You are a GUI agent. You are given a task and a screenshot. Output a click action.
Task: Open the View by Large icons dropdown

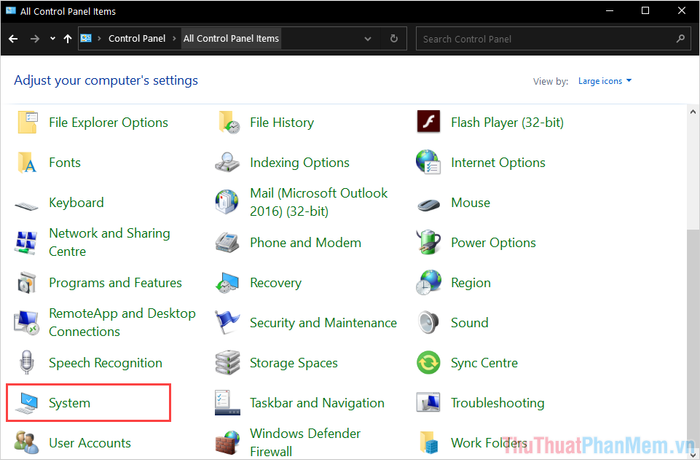coord(604,81)
